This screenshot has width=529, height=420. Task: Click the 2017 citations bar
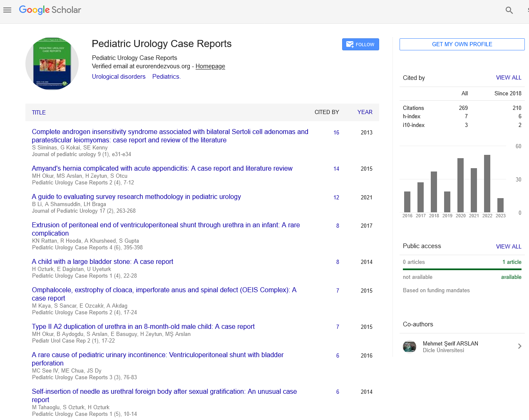point(421,197)
